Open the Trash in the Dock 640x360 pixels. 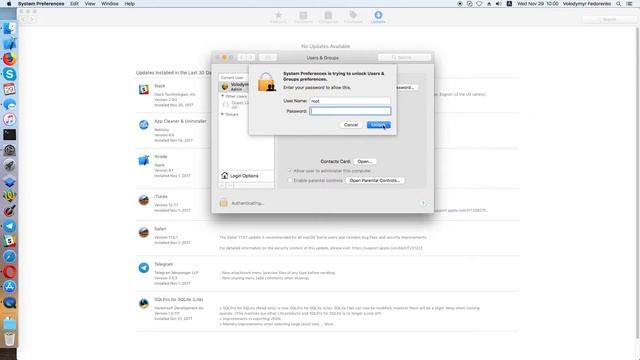coord(9,339)
